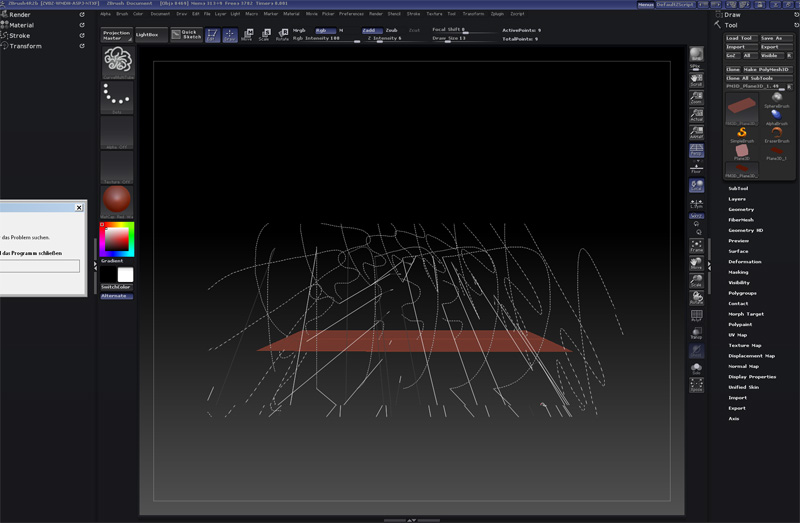Image resolution: width=800 pixels, height=523 pixels.
Task: Toggle the Zadd mode button
Action: (370, 31)
